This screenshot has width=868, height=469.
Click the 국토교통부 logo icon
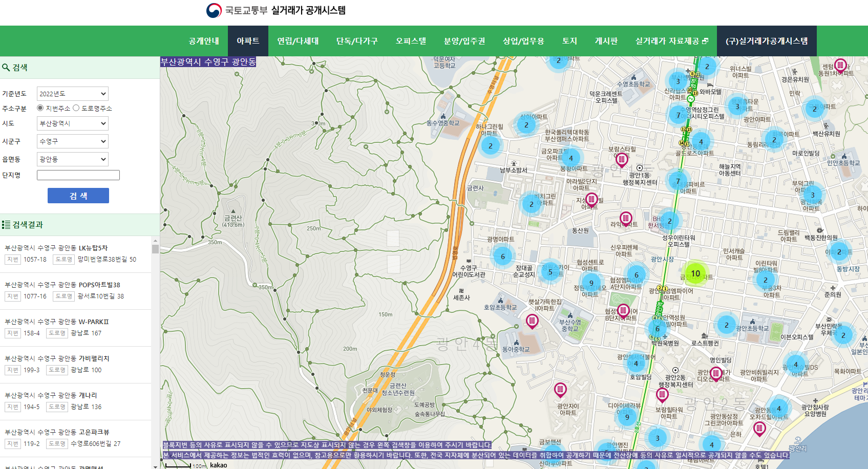214,10
